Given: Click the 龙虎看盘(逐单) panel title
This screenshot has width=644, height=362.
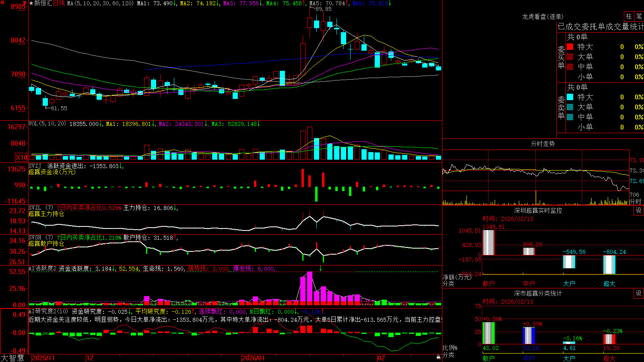Looking at the screenshot, I should [x=543, y=16].
